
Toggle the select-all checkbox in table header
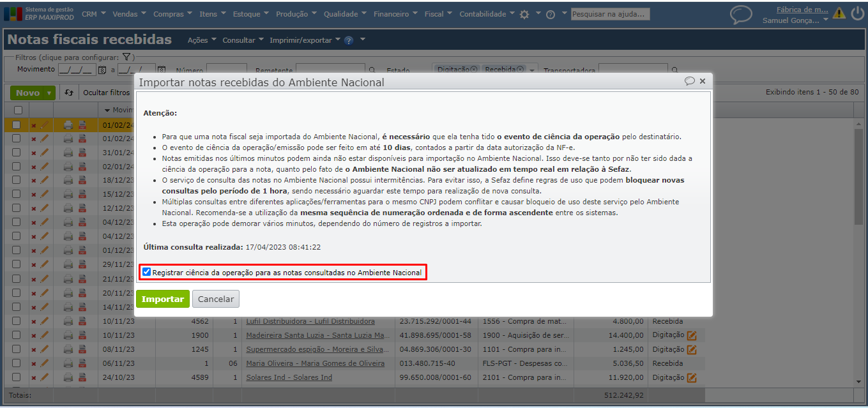click(18, 110)
